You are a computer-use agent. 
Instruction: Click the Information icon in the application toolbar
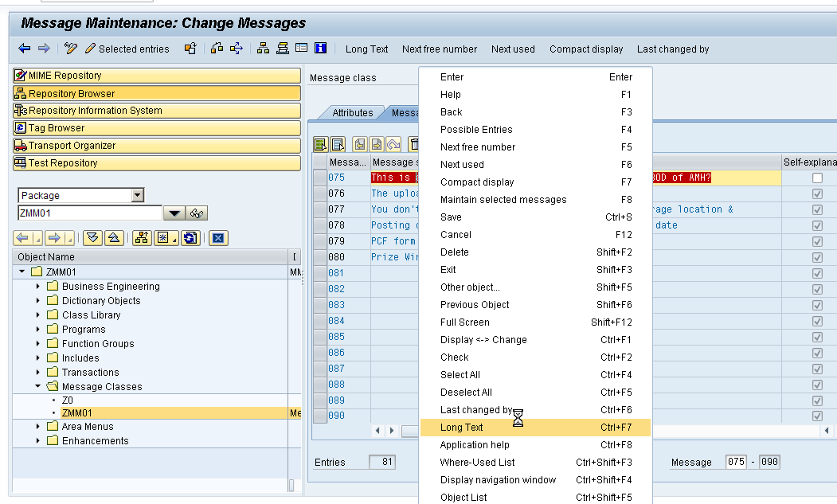[319, 49]
